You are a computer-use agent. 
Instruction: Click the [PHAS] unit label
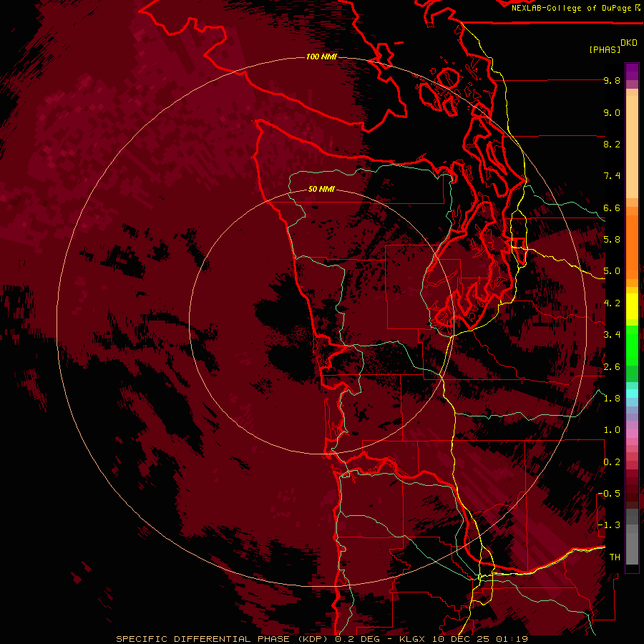point(605,49)
